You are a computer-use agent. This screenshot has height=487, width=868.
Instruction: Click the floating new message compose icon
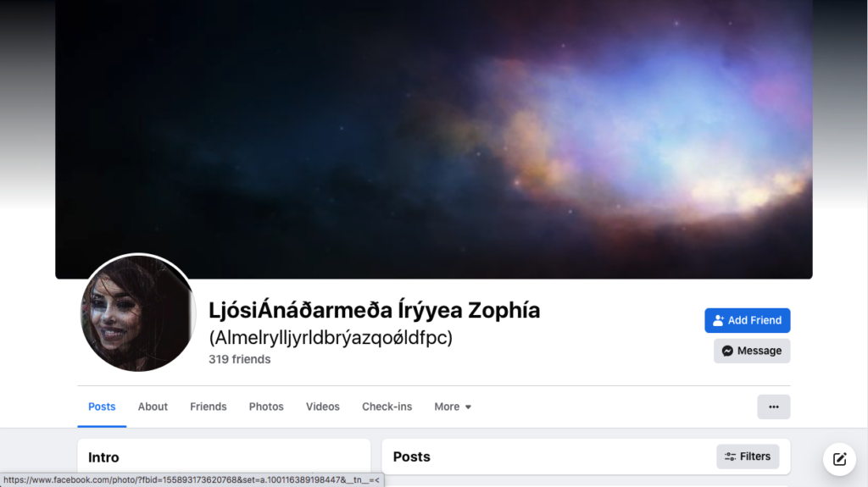click(839, 459)
